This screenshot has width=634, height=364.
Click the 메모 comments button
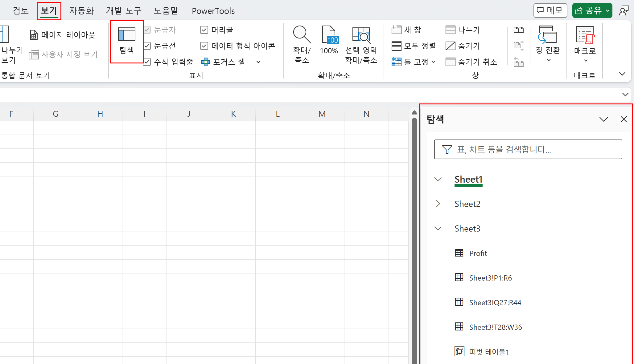[x=550, y=11]
